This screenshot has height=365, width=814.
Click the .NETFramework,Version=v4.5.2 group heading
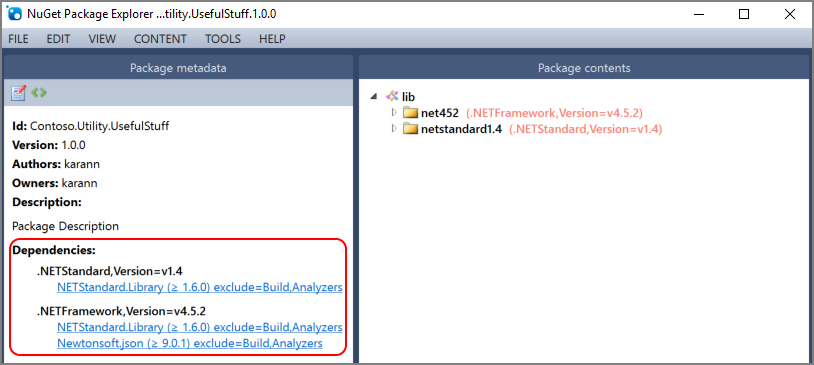121,311
